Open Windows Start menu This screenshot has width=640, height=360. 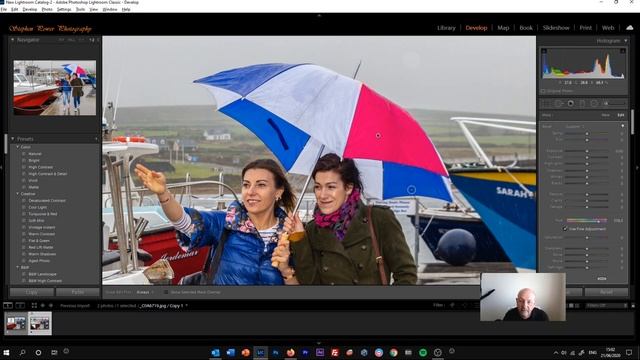click(6, 352)
